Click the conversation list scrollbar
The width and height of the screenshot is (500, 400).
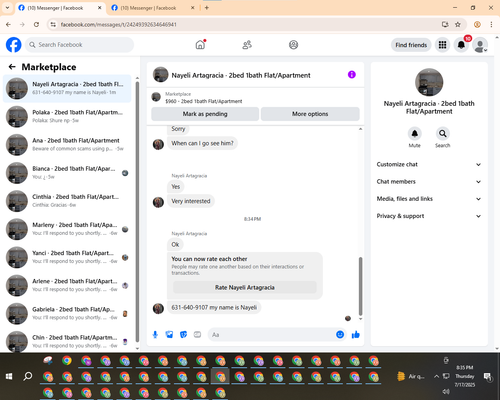coord(137,211)
